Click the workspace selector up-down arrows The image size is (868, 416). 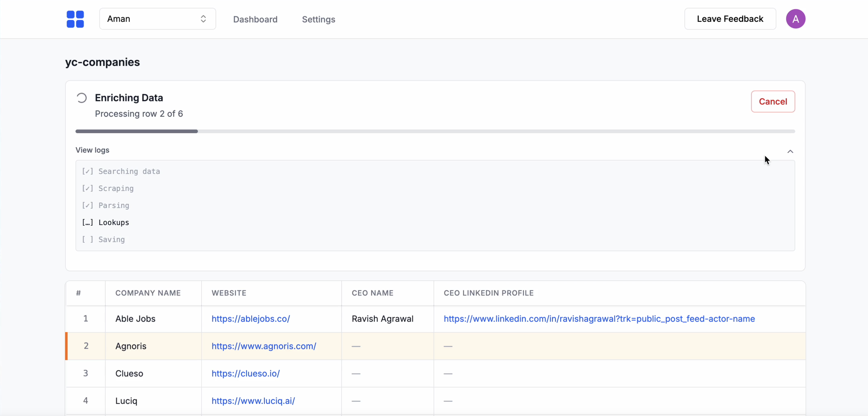[x=203, y=19]
